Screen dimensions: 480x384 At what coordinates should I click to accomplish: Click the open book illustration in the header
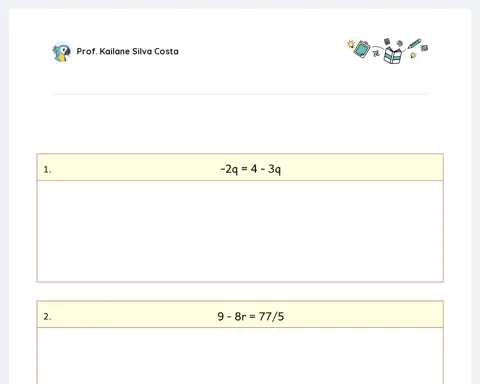392,55
